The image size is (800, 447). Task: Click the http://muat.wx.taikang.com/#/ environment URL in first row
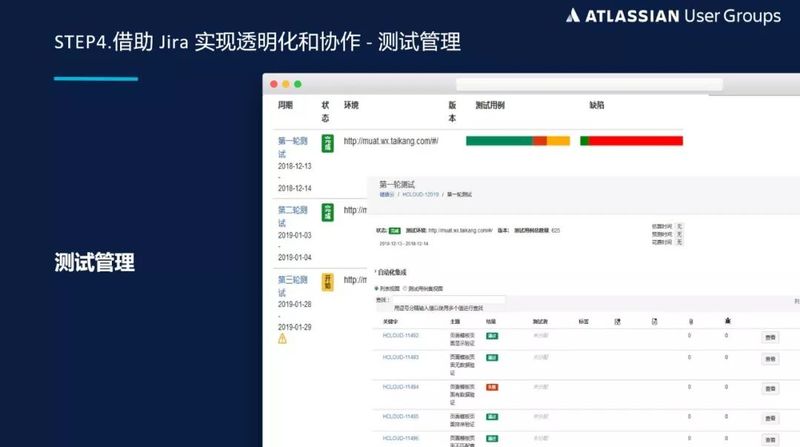(x=391, y=141)
